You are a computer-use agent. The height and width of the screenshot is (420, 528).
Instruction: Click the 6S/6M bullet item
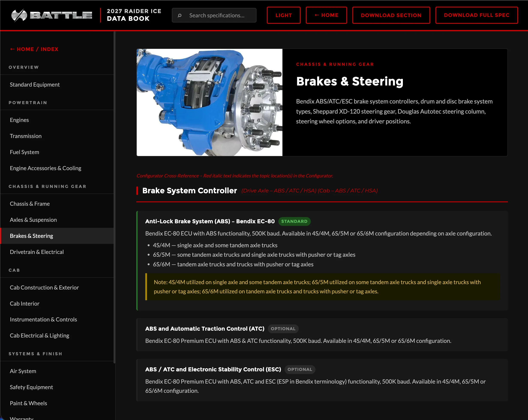point(233,264)
